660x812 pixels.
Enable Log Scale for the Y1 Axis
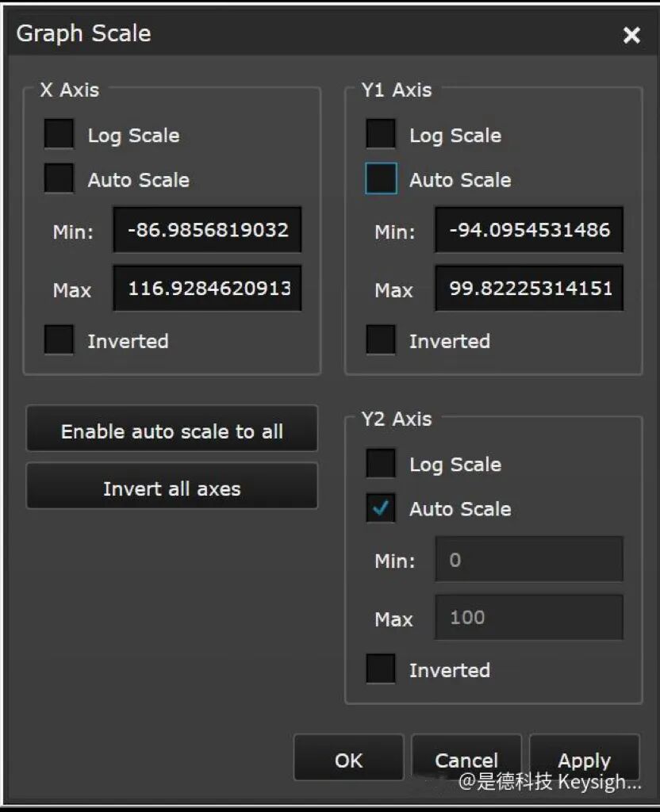(x=380, y=134)
